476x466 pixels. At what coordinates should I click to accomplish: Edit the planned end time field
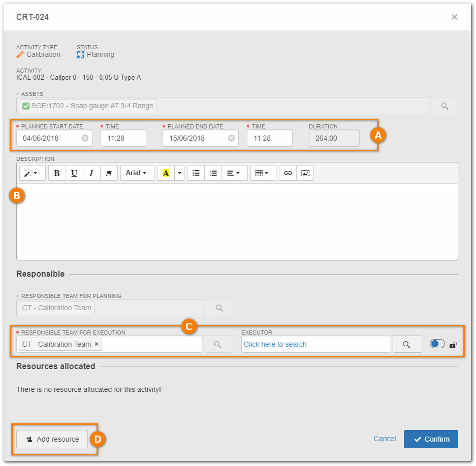pyautogui.click(x=270, y=138)
